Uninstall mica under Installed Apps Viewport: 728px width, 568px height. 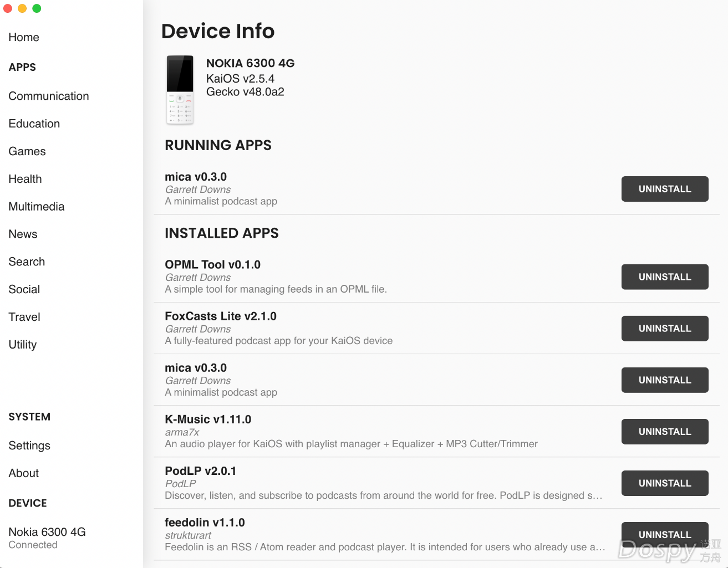(x=665, y=380)
